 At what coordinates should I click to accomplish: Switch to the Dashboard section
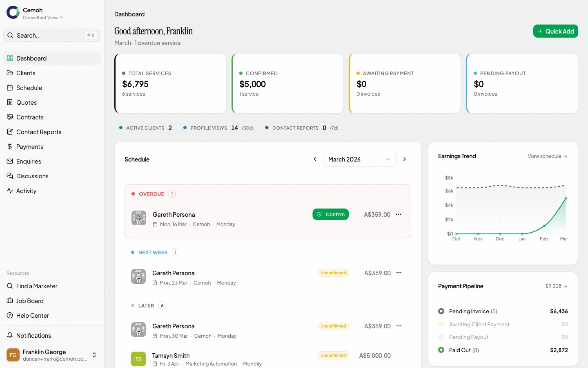pyautogui.click(x=31, y=58)
